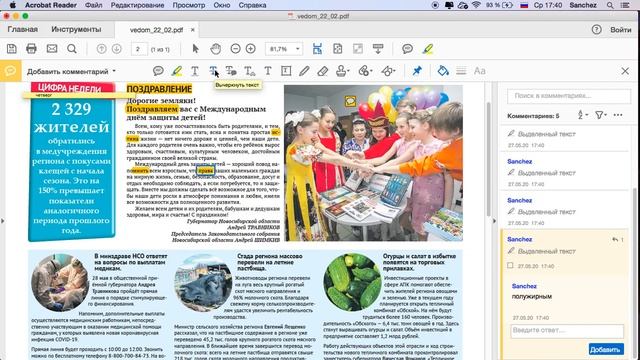This screenshot has height=360, width=640.
Task: Click the Поиск в комментариях search field
Action: (x=569, y=96)
